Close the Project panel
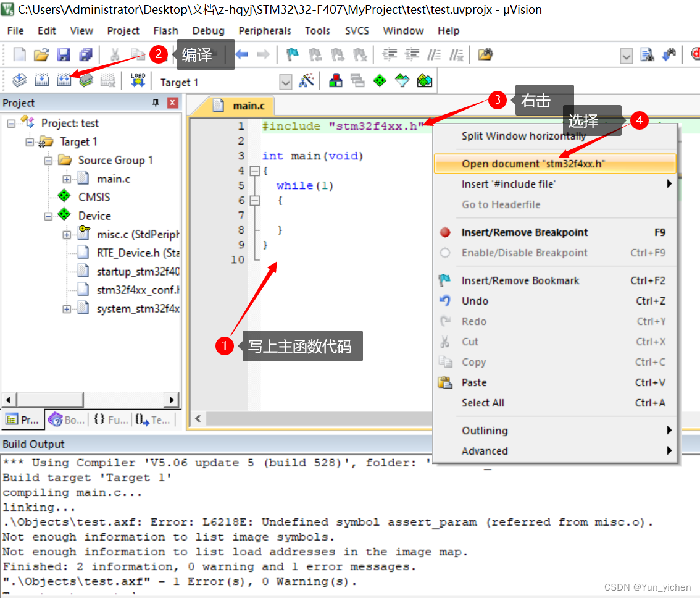The height and width of the screenshot is (598, 700). pyautogui.click(x=173, y=103)
